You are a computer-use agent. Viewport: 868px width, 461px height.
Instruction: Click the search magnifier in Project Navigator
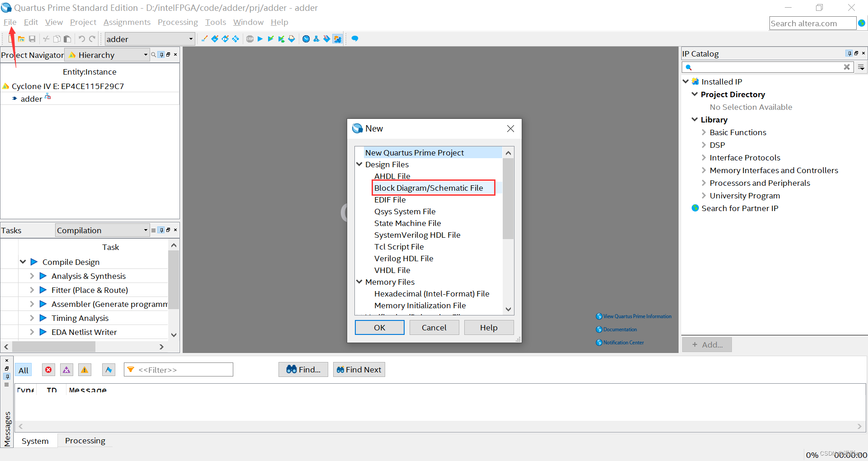[154, 55]
